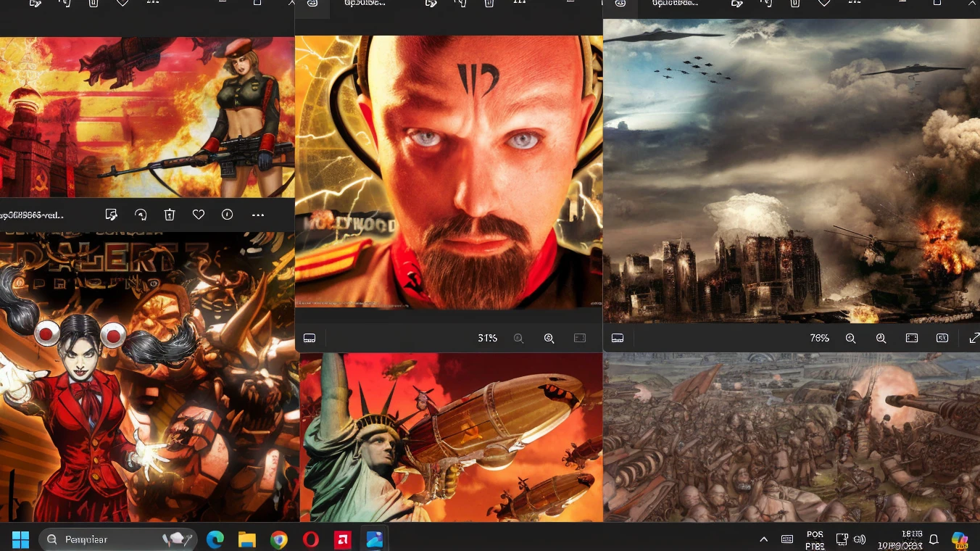The height and width of the screenshot is (551, 980).
Task: Delete the sniper woman image via top trash icon
Action: (x=94, y=3)
